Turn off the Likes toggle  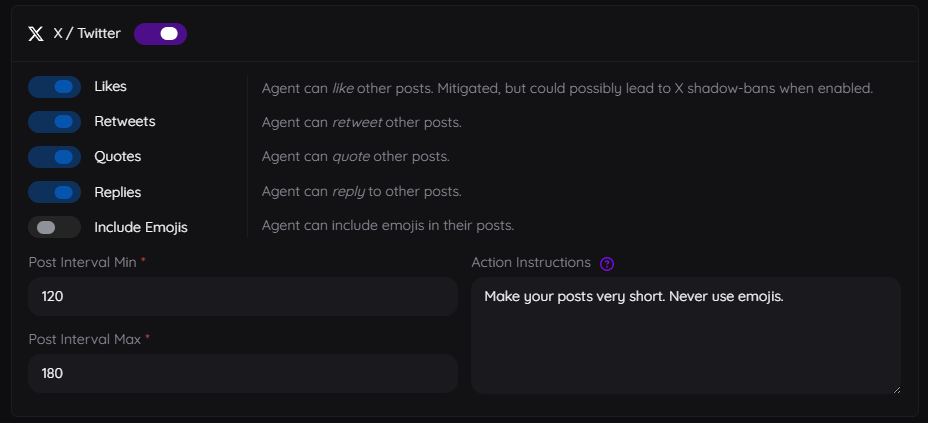(55, 87)
